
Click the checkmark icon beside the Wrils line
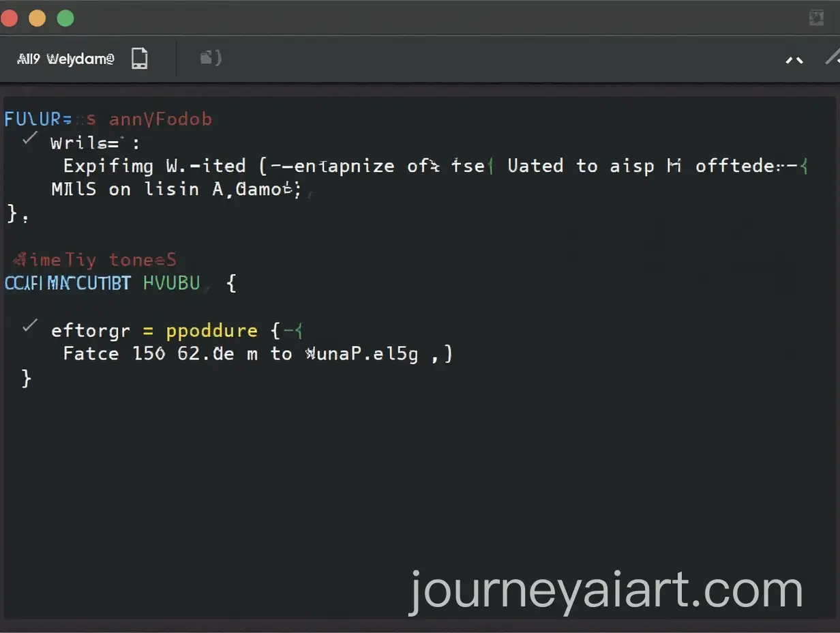click(29, 138)
